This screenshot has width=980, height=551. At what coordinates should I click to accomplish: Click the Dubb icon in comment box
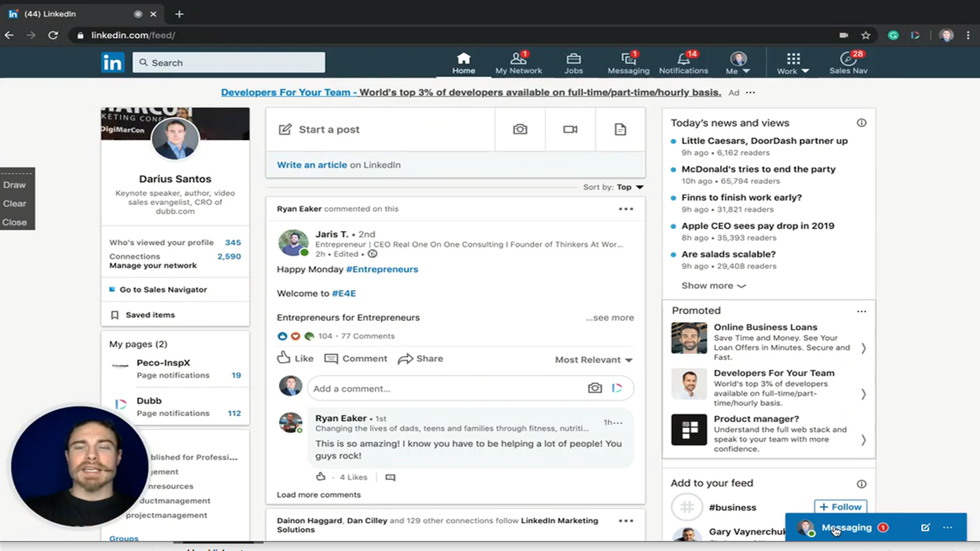(617, 388)
